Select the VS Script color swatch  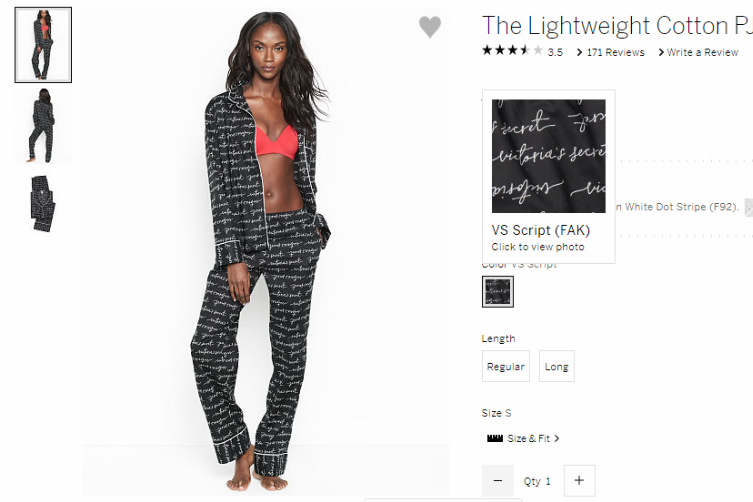(498, 292)
